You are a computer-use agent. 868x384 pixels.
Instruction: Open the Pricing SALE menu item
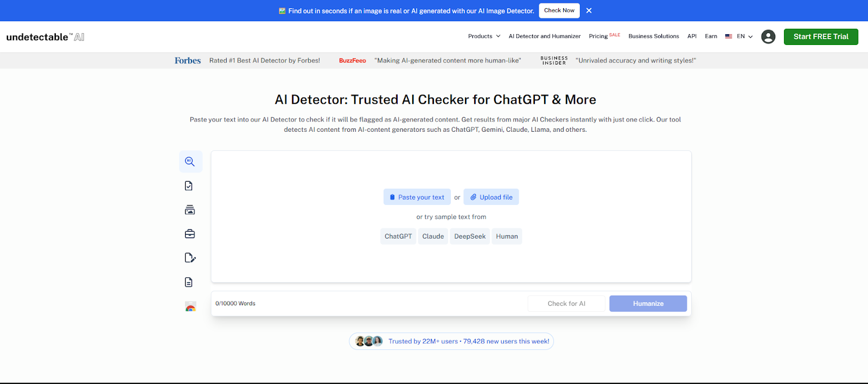pos(604,36)
